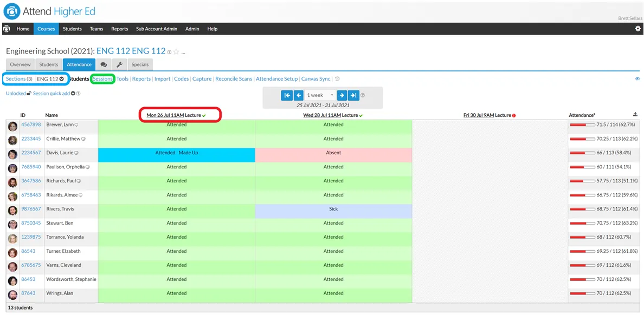The image size is (644, 315).
Task: Click the attendance bar for Wrings, Alan
Action: [582, 293]
